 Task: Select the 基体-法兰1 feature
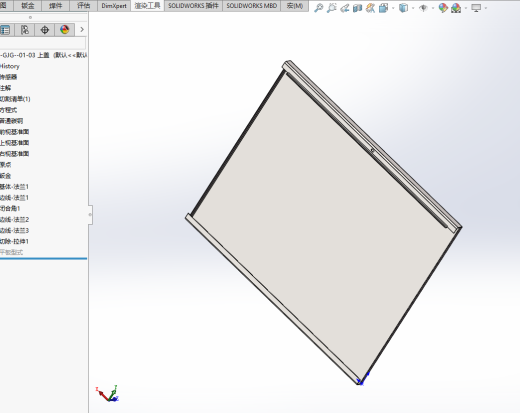(x=15, y=187)
